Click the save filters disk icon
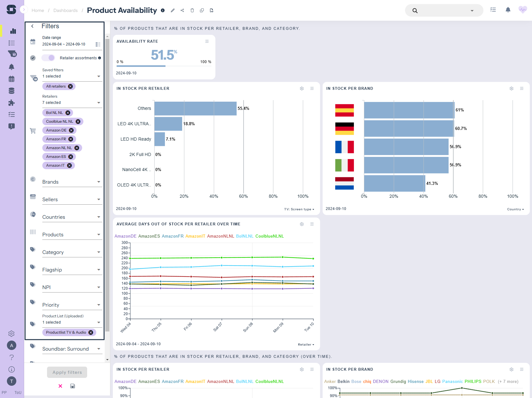The image size is (532, 398). (x=72, y=386)
